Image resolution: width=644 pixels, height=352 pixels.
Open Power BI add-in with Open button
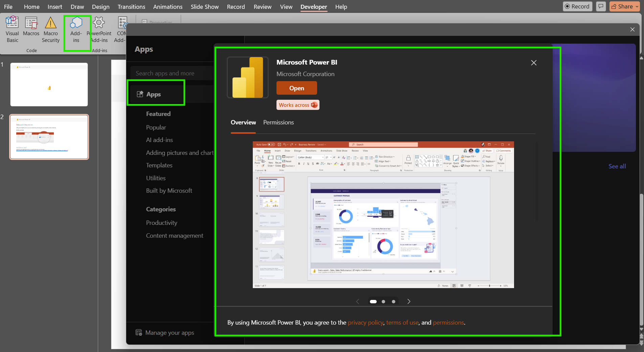pos(297,88)
